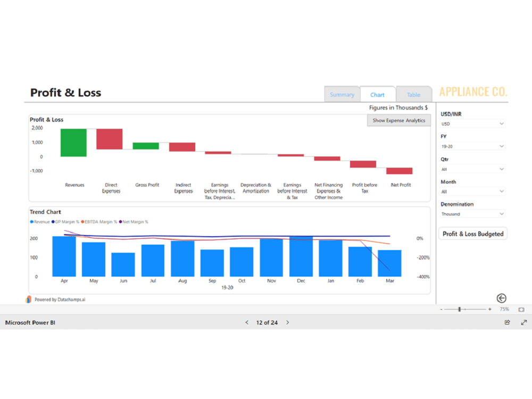The width and height of the screenshot is (532, 399).
Task: Click the Datachamps logo icon bottom left
Action: click(29, 299)
